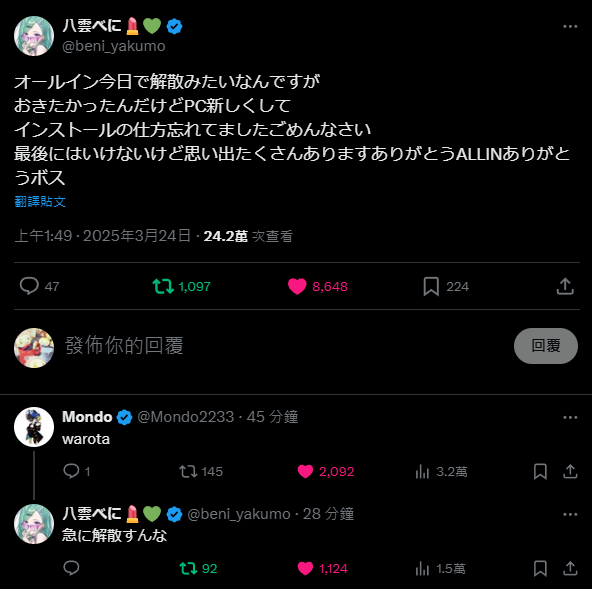Share the 急に解散すんな reply
The image size is (592, 589).
pyautogui.click(x=570, y=568)
